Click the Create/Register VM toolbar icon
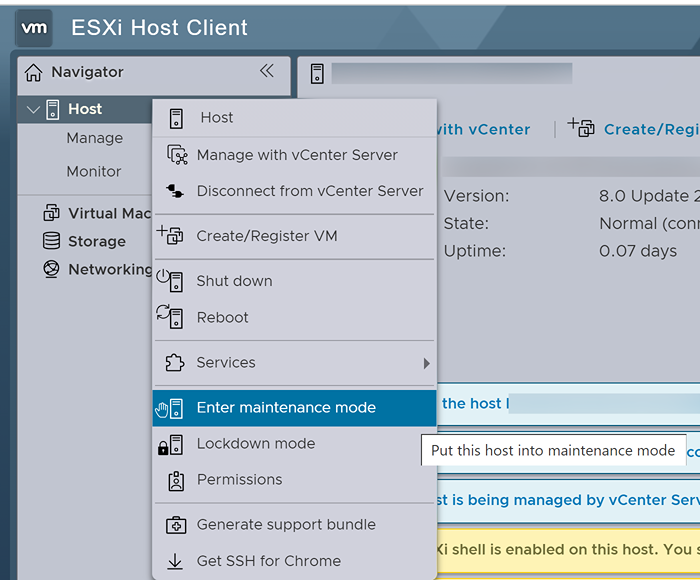700x580 pixels. 581,128
